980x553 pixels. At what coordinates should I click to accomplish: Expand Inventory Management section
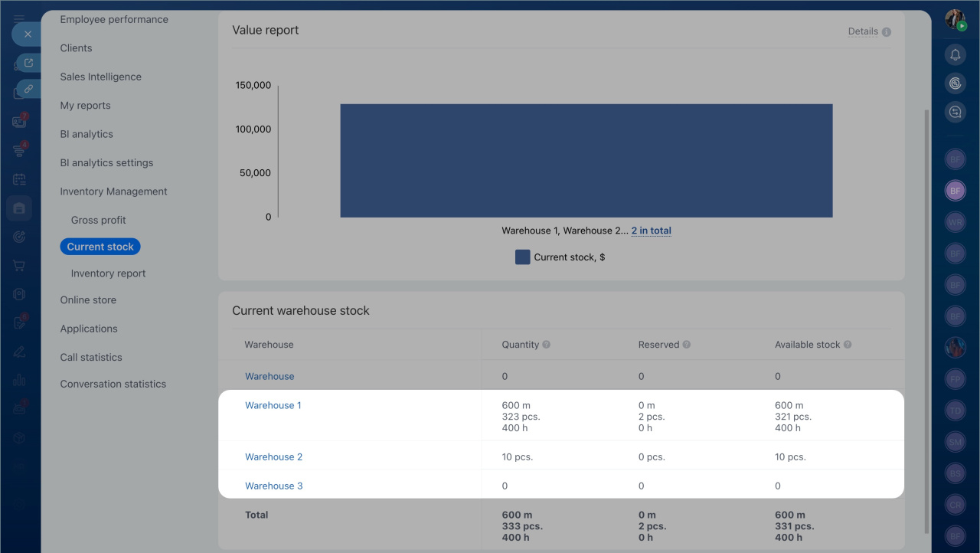113,191
